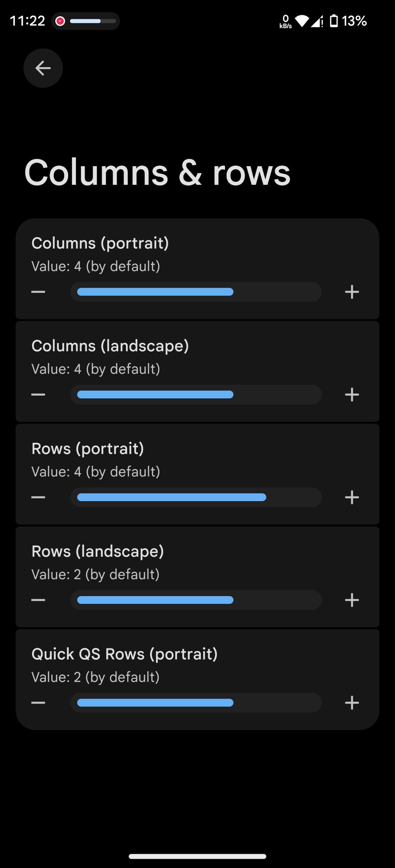Tap plus for Columns (landscape)

352,395
